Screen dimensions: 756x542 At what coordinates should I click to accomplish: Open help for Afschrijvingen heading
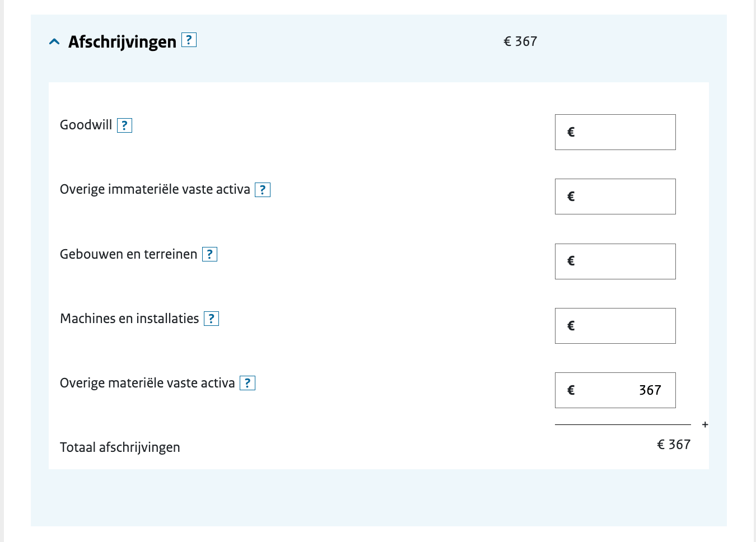point(189,40)
